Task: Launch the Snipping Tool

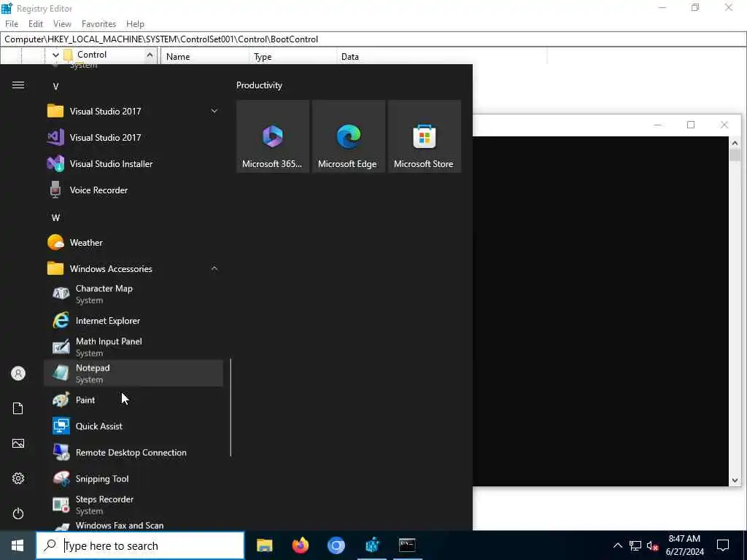Action: point(133,478)
